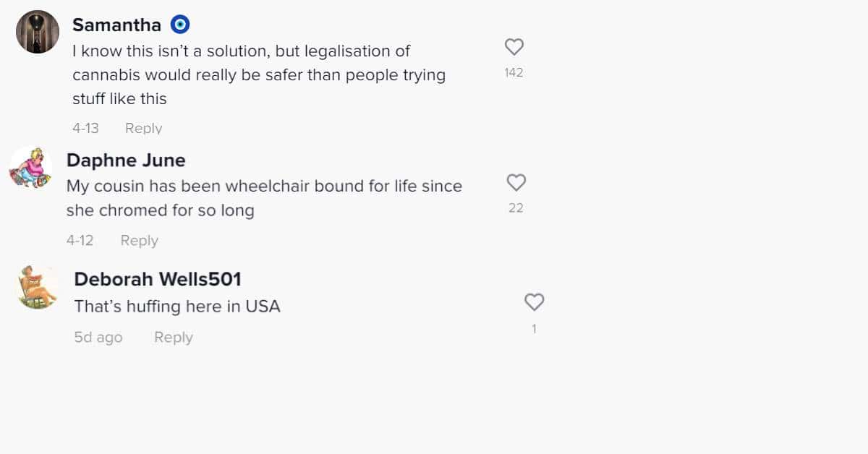This screenshot has height=454, width=868.
Task: Expand replies to Daphne June's comment
Action: 139,240
